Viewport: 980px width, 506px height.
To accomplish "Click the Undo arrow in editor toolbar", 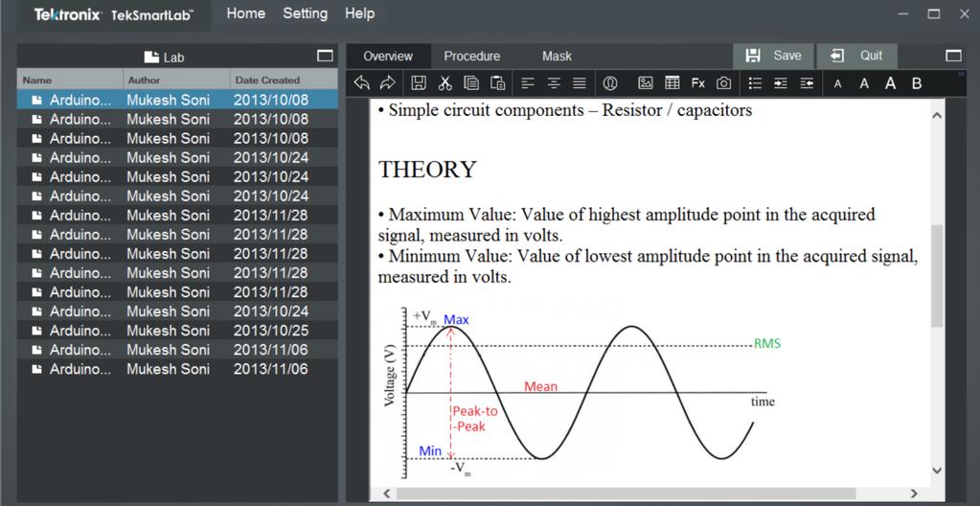I will pos(361,82).
